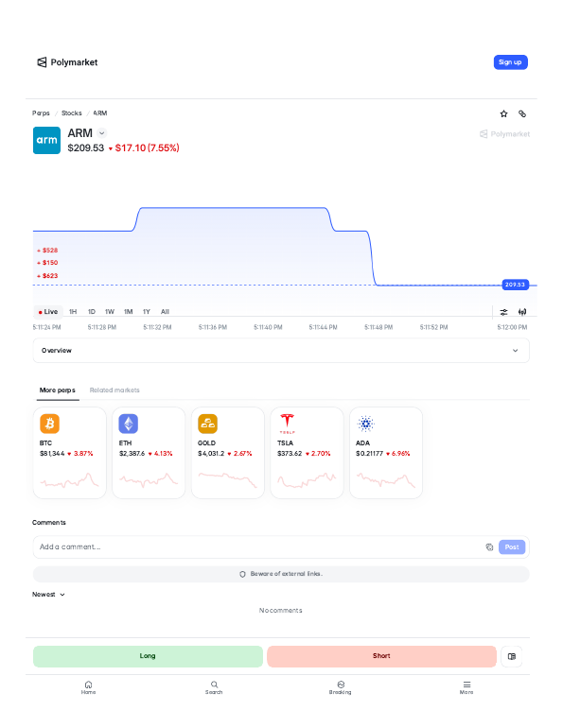Click the 209.53 price marker on chart
Viewport: 563px width, 728px height.
(x=515, y=285)
